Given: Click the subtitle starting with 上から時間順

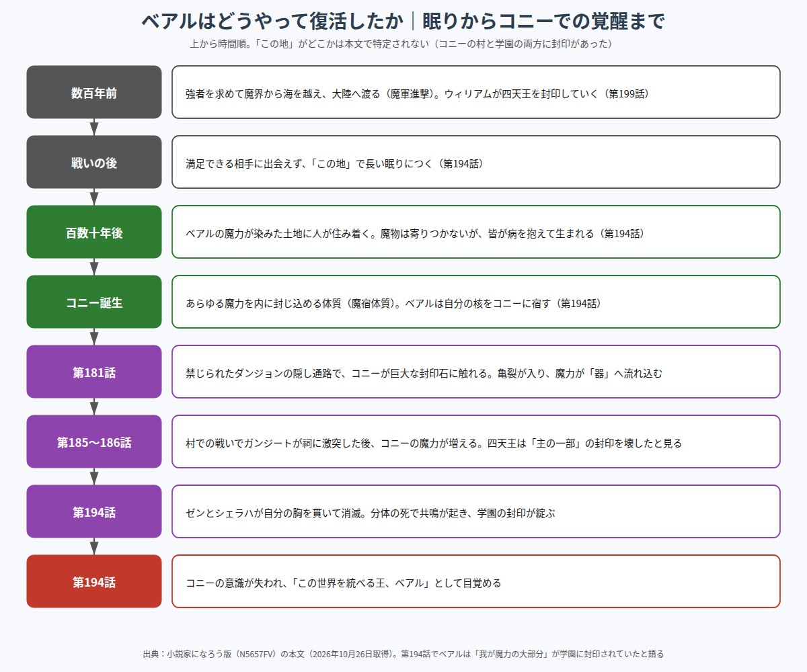Looking at the screenshot, I should click(403, 44).
